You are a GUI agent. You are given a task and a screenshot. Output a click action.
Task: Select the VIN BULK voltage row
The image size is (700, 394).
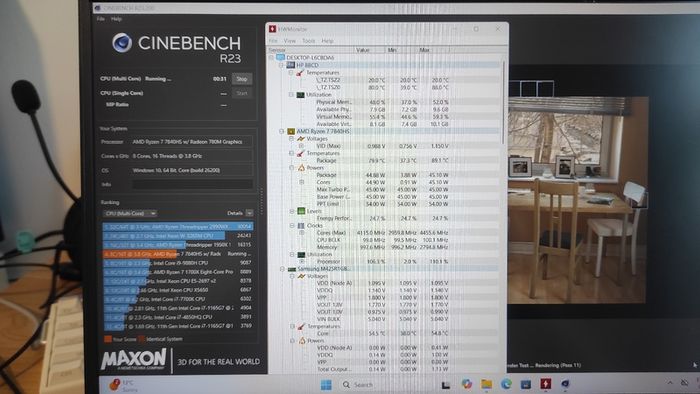[x=384, y=319]
